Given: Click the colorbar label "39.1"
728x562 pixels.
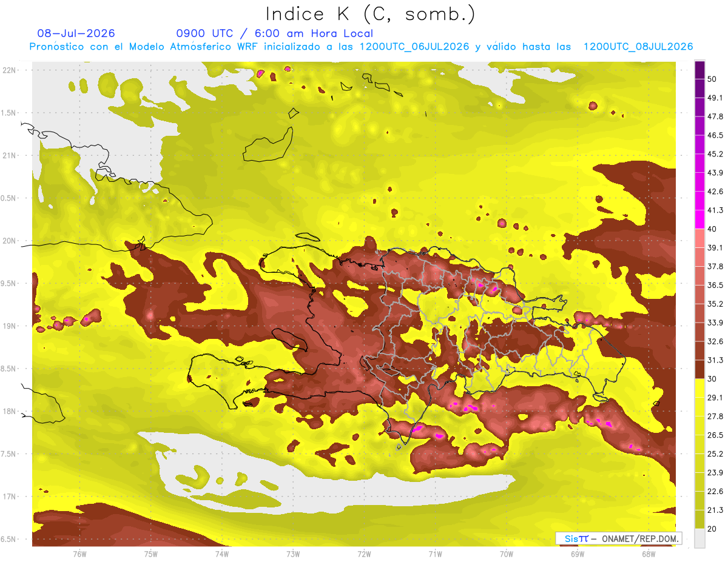Looking at the screenshot, I should click(715, 248).
